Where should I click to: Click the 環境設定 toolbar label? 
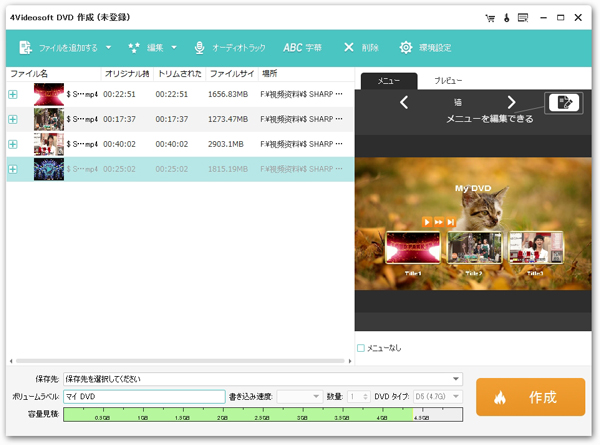point(435,48)
